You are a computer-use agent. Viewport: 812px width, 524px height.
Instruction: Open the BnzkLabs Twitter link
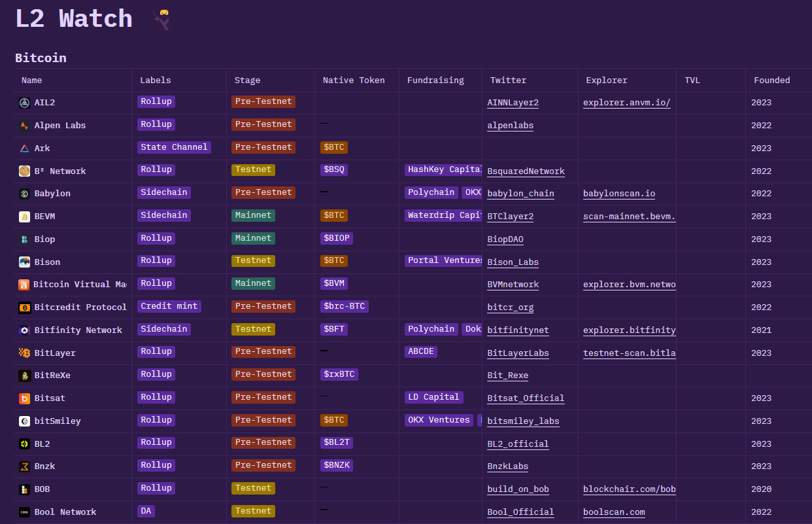(507, 466)
